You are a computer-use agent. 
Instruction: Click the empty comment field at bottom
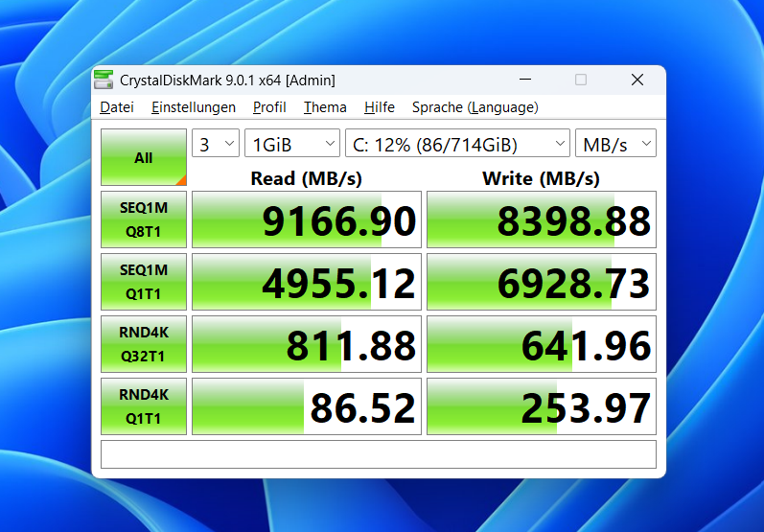click(x=379, y=454)
